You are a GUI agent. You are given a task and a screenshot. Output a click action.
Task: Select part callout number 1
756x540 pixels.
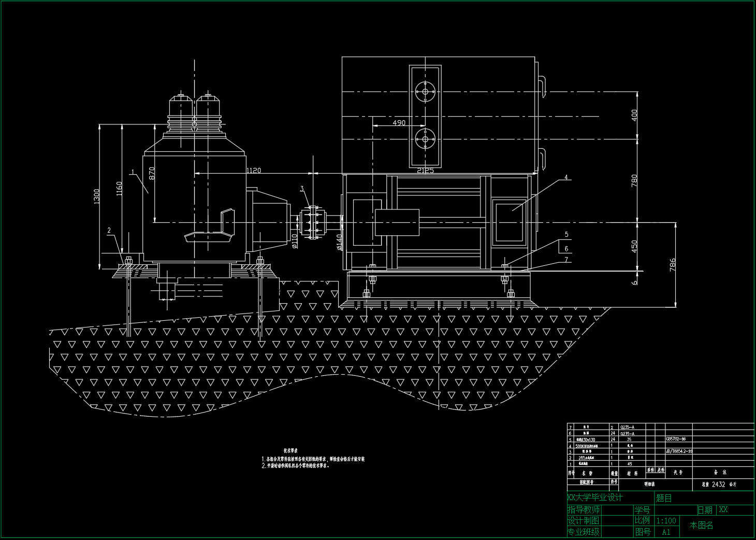pyautogui.click(x=133, y=172)
